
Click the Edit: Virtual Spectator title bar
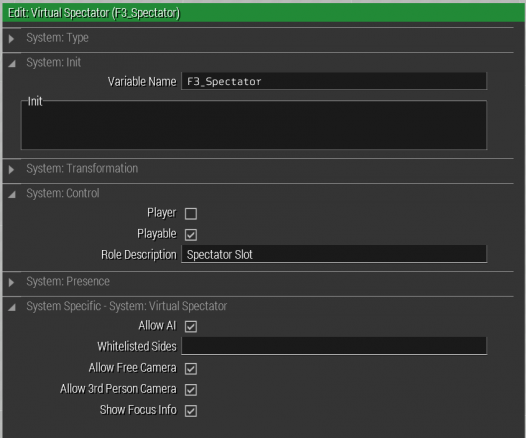(x=263, y=13)
